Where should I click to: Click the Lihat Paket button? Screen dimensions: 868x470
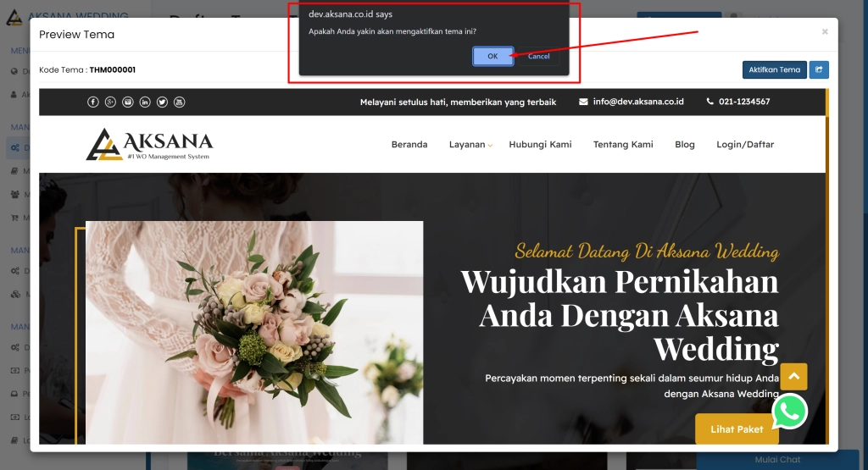(737, 429)
